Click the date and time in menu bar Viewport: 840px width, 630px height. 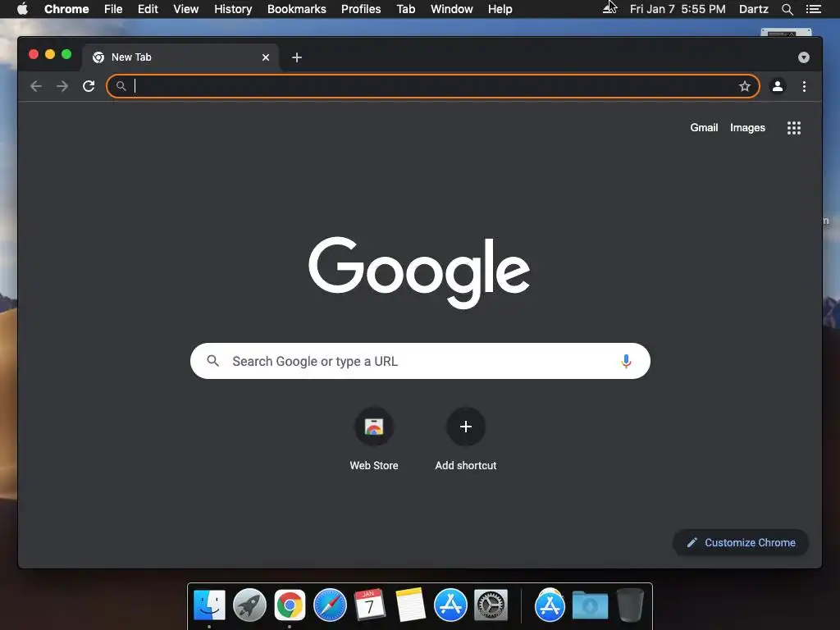click(x=678, y=9)
